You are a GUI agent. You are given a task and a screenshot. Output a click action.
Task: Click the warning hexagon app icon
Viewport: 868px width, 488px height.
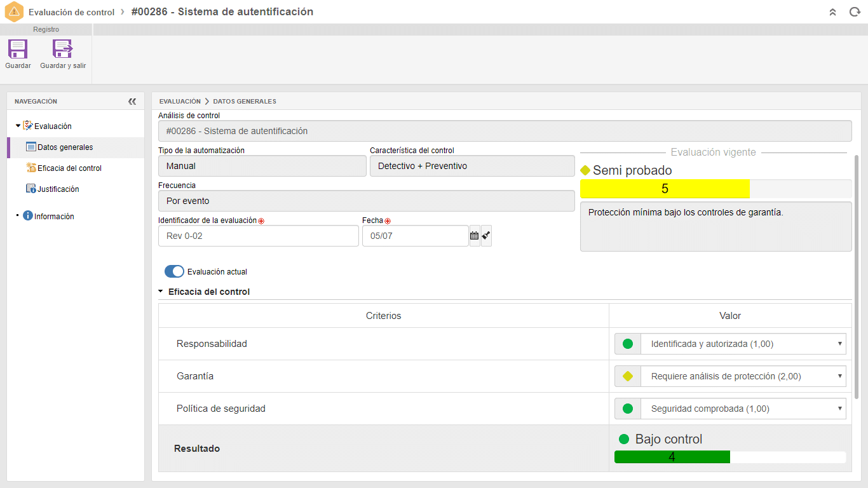(14, 12)
